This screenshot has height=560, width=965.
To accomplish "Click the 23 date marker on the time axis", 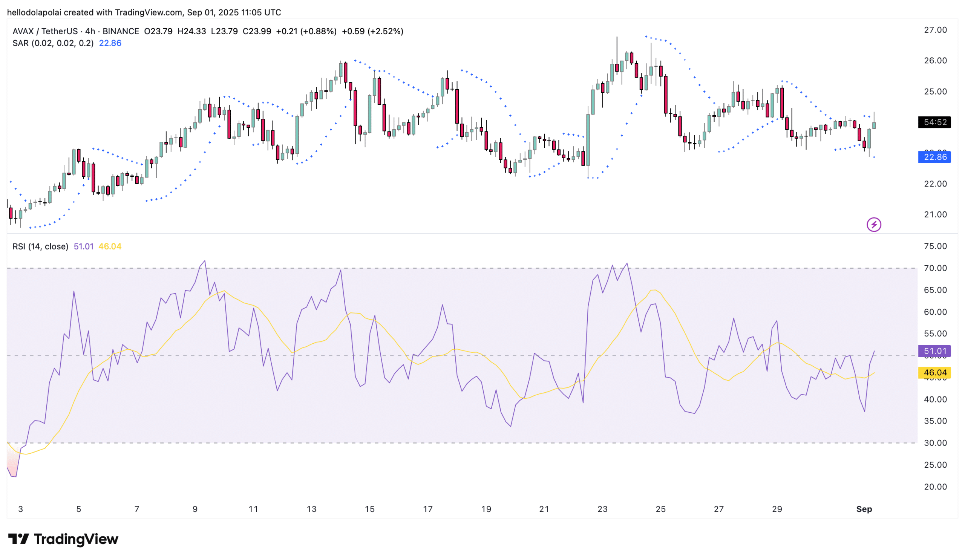I will tap(602, 509).
